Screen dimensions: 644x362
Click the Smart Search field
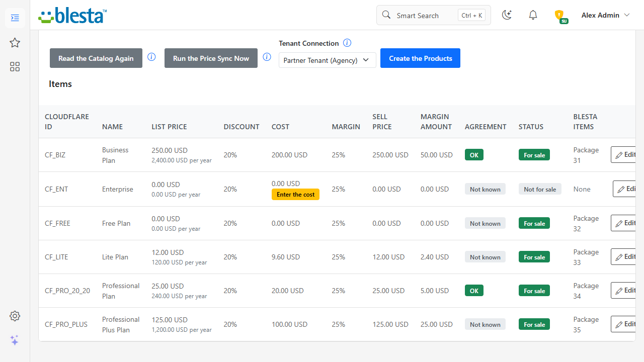click(x=434, y=15)
